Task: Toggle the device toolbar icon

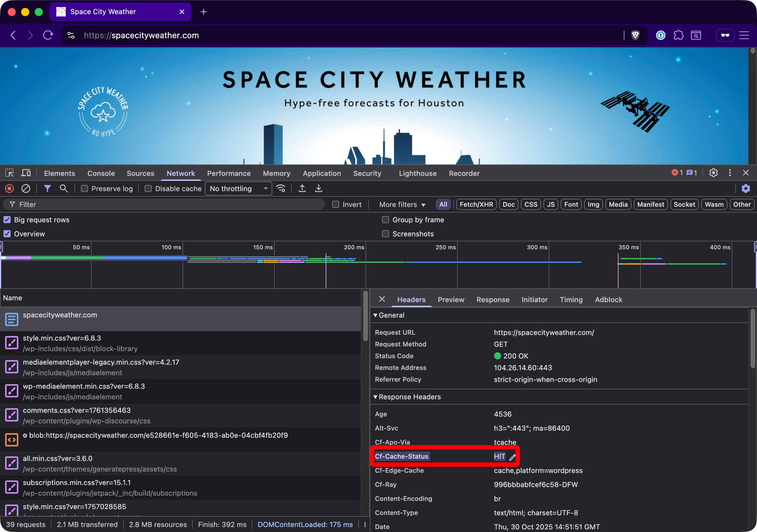Action: pos(26,173)
